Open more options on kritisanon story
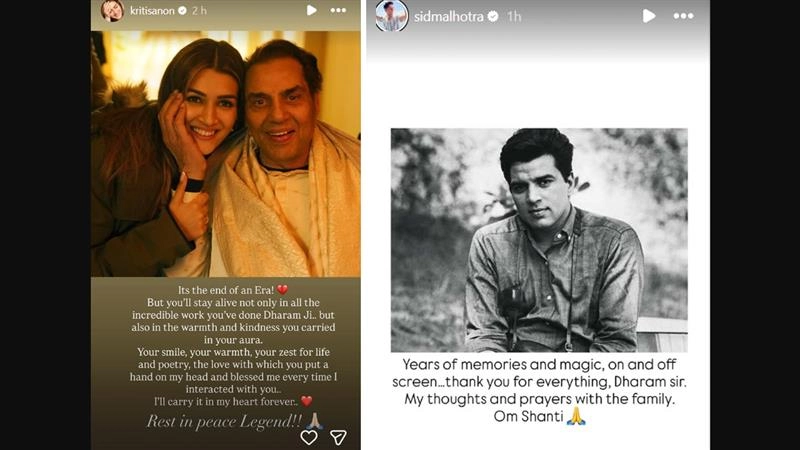Image resolution: width=800 pixels, height=450 pixels. point(338,10)
